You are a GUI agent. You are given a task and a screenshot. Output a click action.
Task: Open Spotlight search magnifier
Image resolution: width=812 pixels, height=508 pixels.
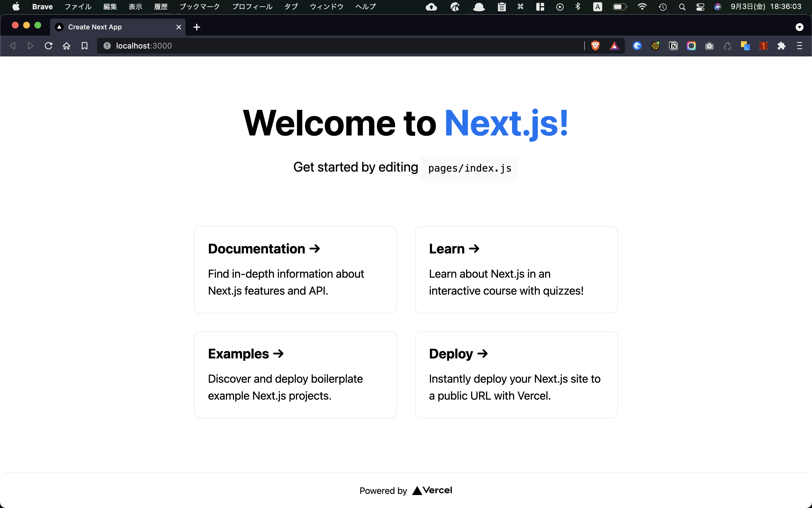pyautogui.click(x=682, y=7)
